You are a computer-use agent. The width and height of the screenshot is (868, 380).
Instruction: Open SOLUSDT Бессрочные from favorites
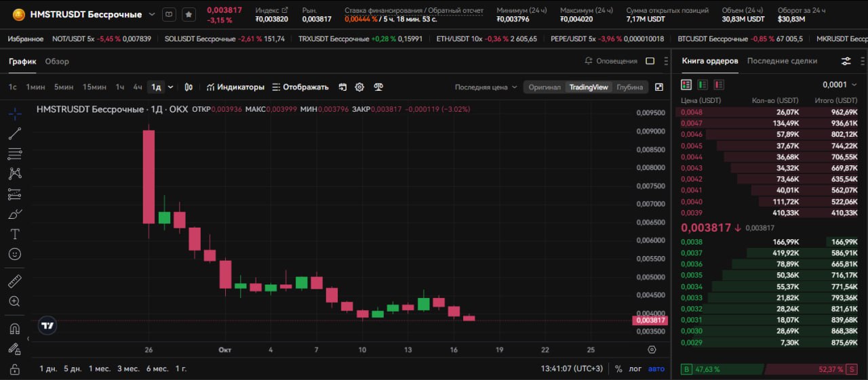point(224,39)
